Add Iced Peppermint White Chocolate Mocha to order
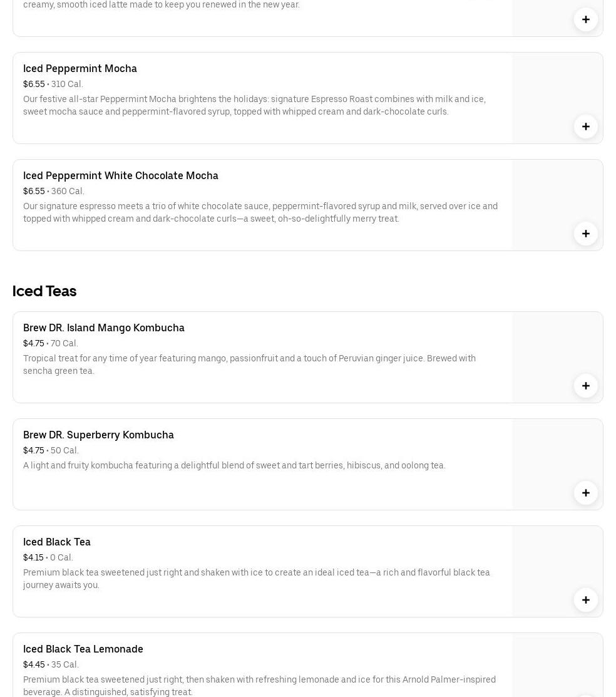 585,234
